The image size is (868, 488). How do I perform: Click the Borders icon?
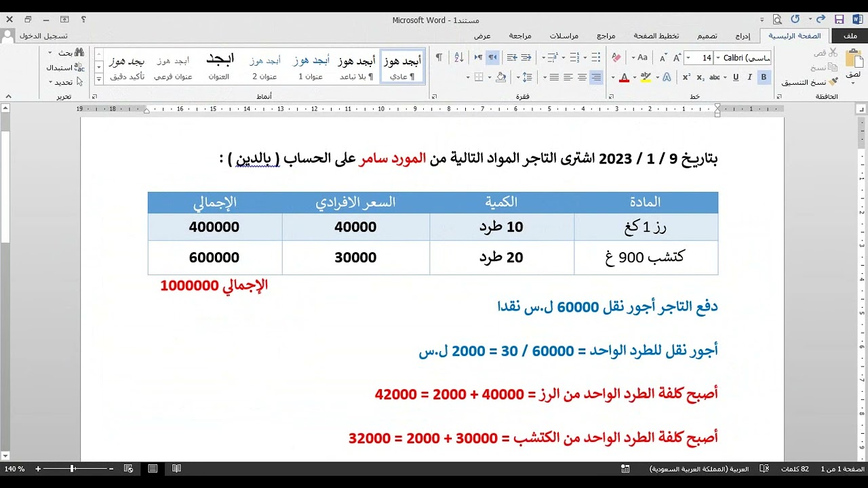point(479,77)
